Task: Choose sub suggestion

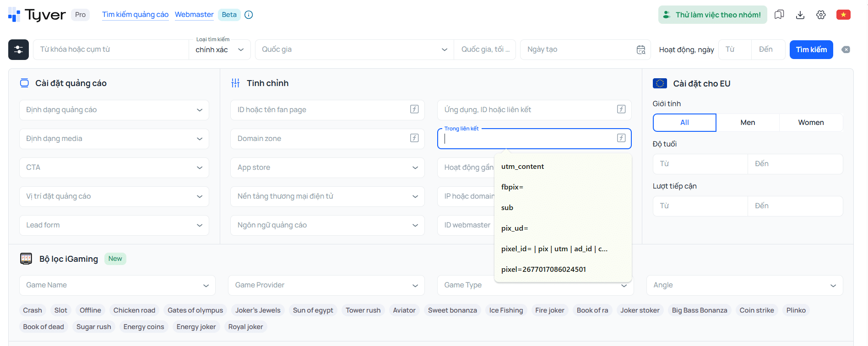Action: point(563,208)
